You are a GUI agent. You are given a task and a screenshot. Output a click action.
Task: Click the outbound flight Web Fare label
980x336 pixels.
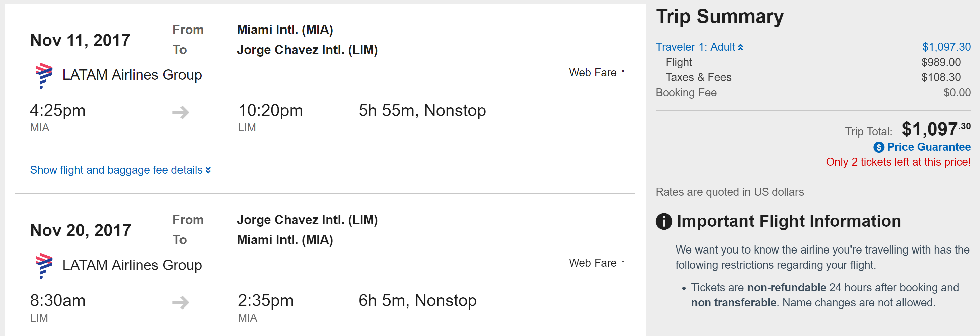click(592, 72)
